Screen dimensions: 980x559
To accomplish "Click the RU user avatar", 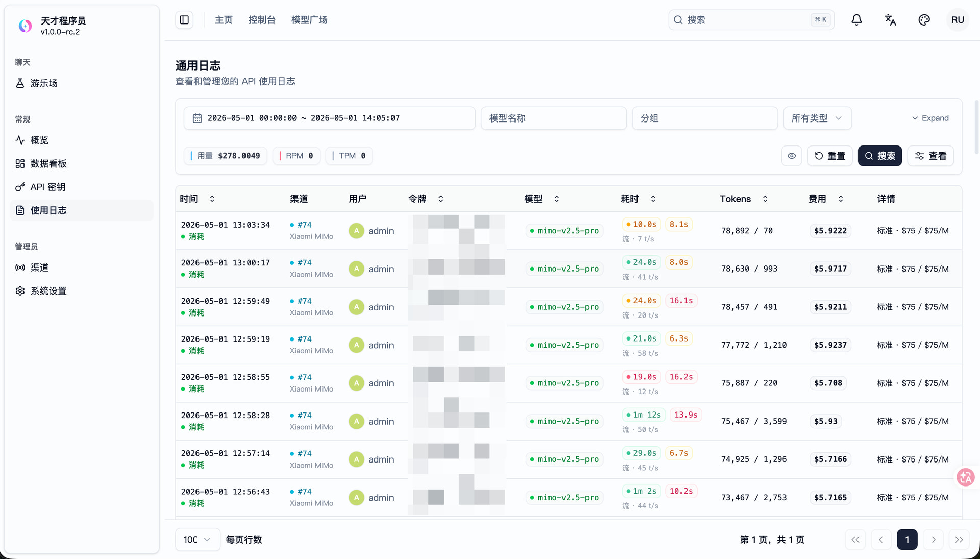I will coord(958,20).
